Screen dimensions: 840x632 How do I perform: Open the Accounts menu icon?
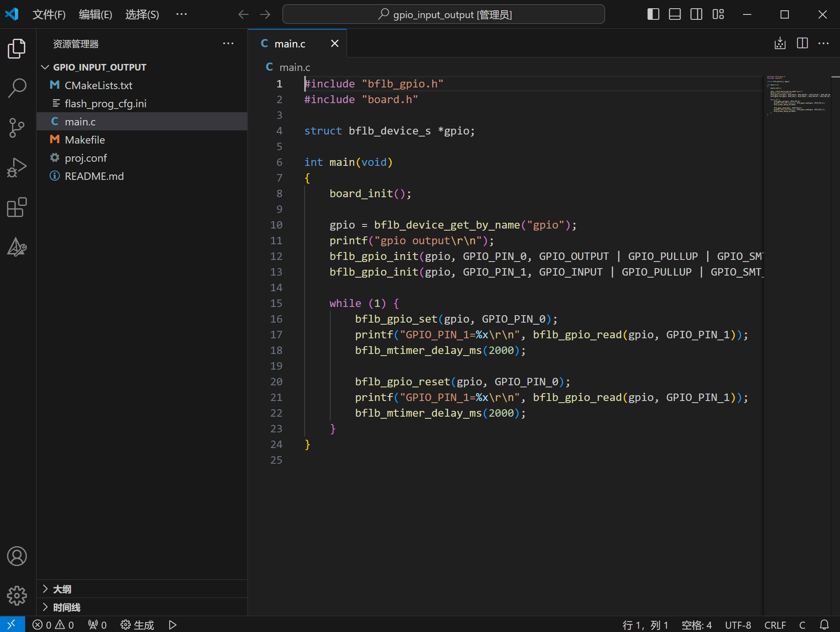coord(17,556)
